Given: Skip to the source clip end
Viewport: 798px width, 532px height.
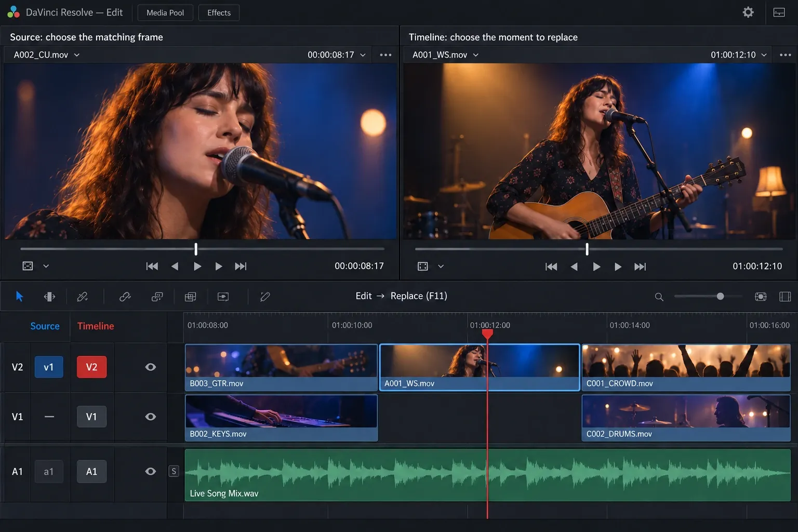Looking at the screenshot, I should coord(241,266).
